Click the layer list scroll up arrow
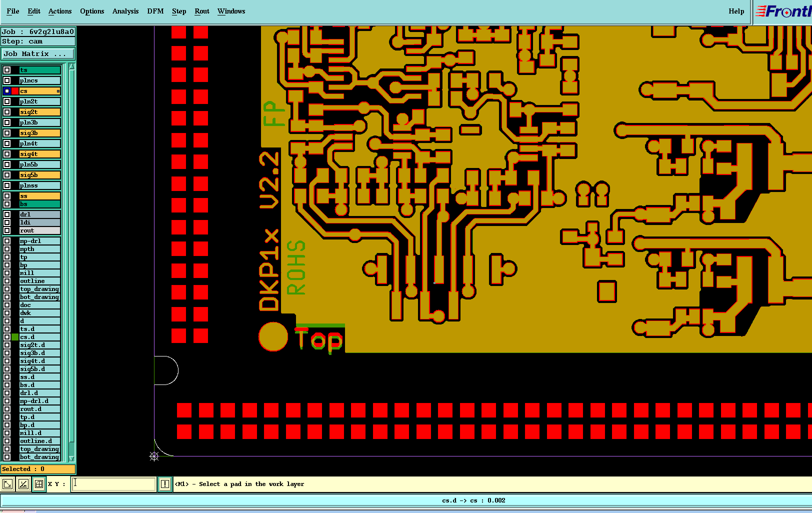Viewport: 812px width, 513px height. tap(71, 66)
